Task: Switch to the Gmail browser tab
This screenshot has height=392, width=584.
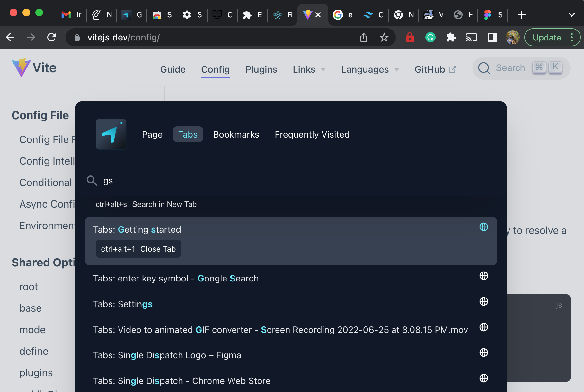Action: pos(71,15)
